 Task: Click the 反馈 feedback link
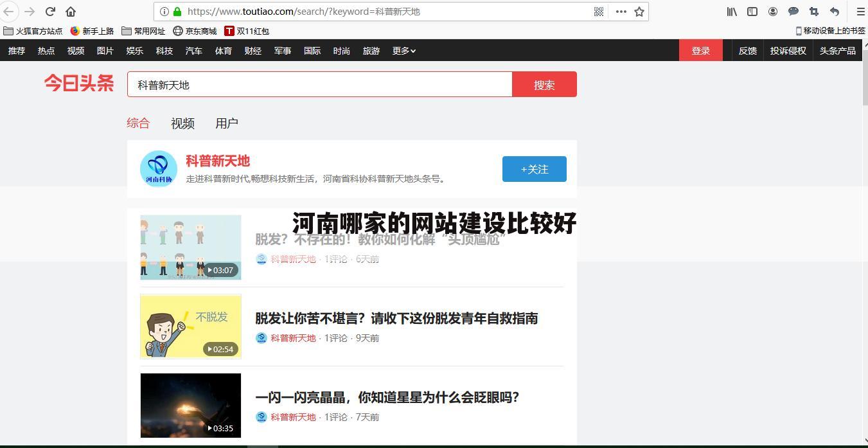pos(748,51)
